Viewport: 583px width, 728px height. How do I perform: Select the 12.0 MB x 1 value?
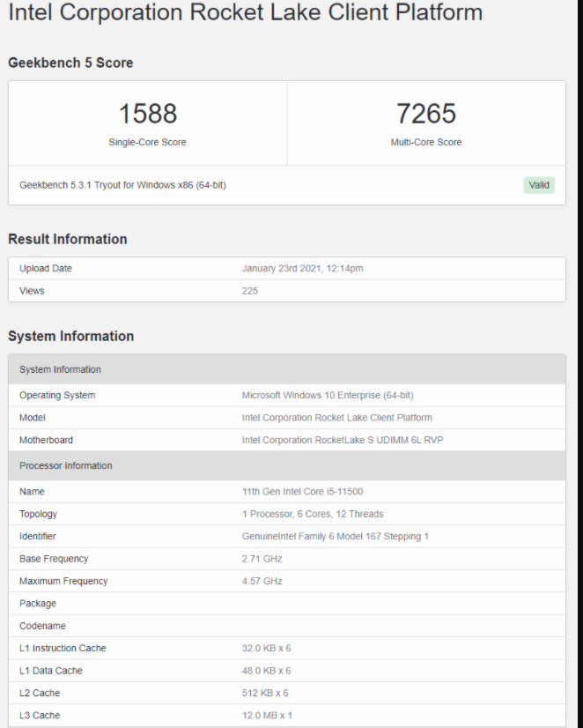(267, 716)
